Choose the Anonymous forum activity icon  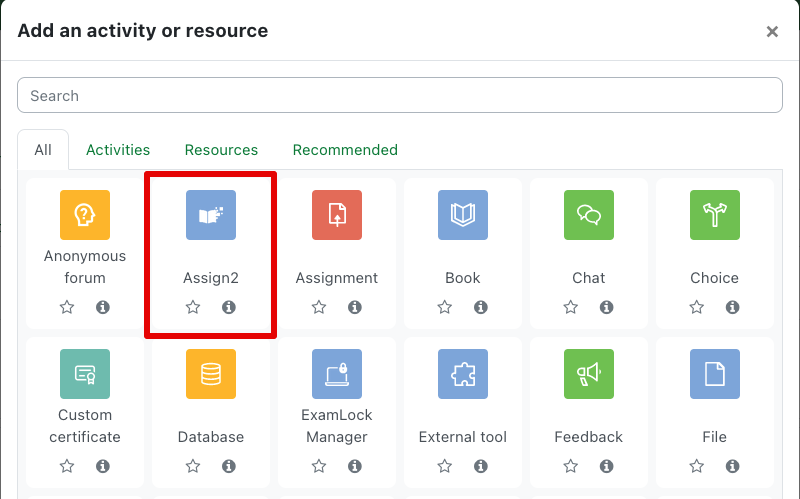(x=85, y=215)
